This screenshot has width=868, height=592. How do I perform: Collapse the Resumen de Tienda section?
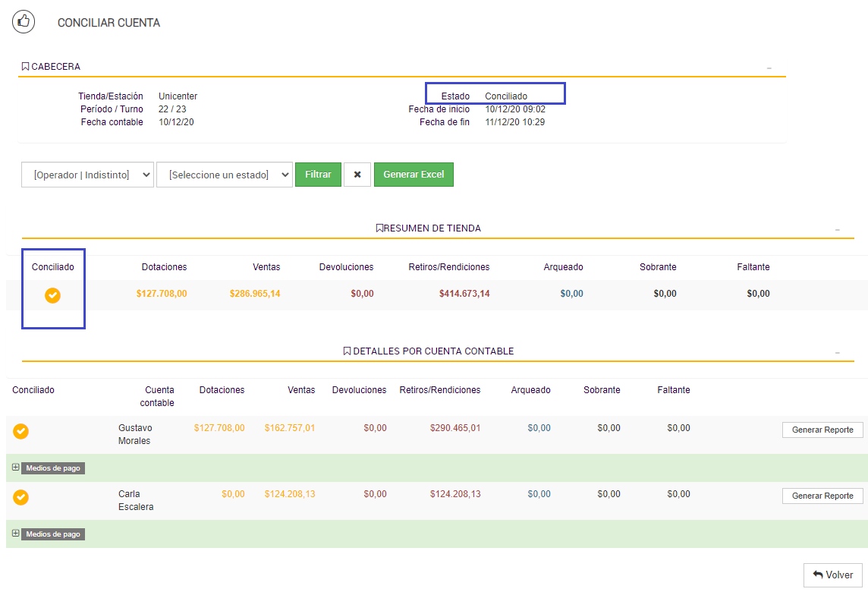(x=838, y=229)
